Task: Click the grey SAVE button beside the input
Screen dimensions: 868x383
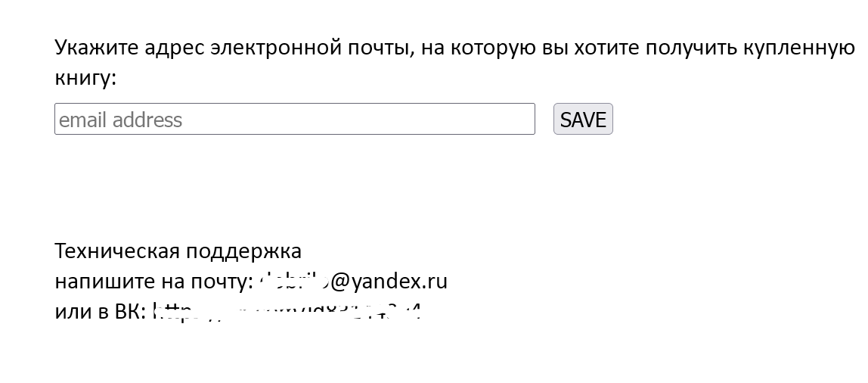Action: (x=583, y=119)
